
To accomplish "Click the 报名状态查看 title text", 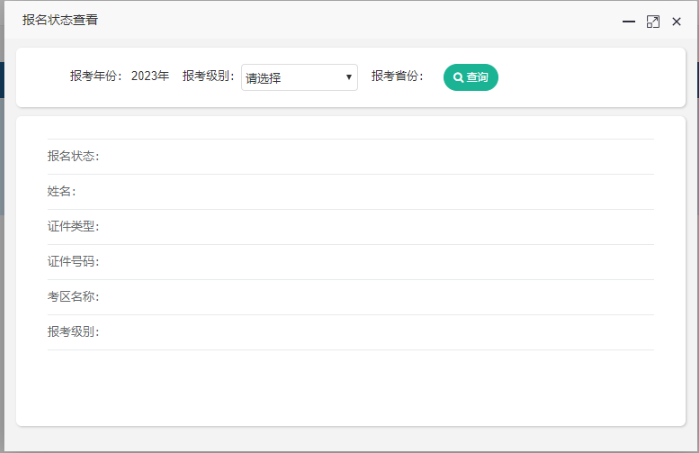I will point(60,20).
